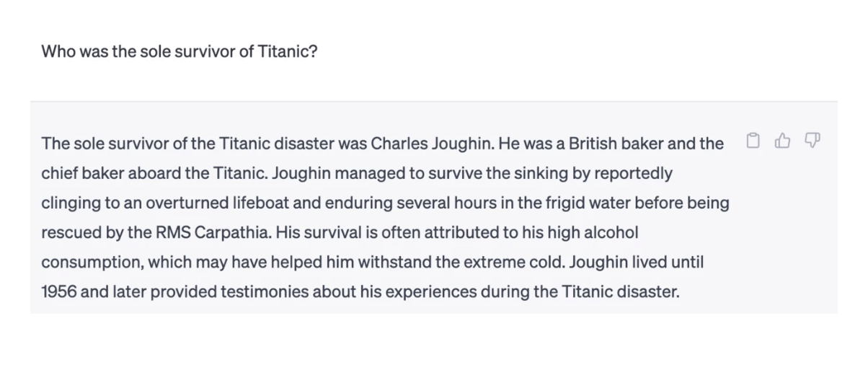Click the year "1956" in the last line
This screenshot has height=378, width=868.
click(59, 293)
